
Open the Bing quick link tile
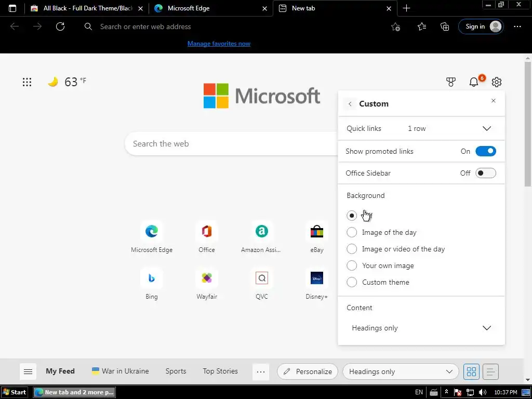tap(152, 284)
